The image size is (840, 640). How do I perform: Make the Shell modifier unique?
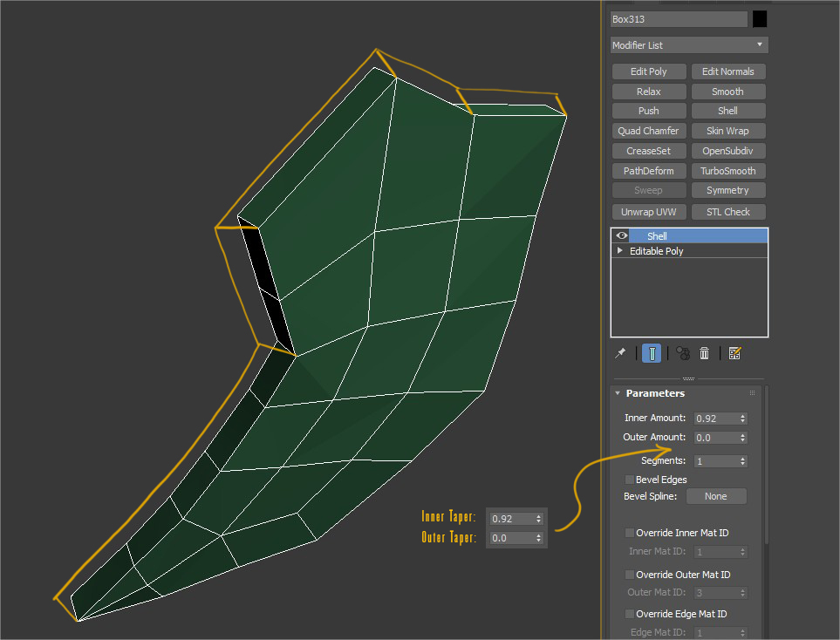coord(681,353)
